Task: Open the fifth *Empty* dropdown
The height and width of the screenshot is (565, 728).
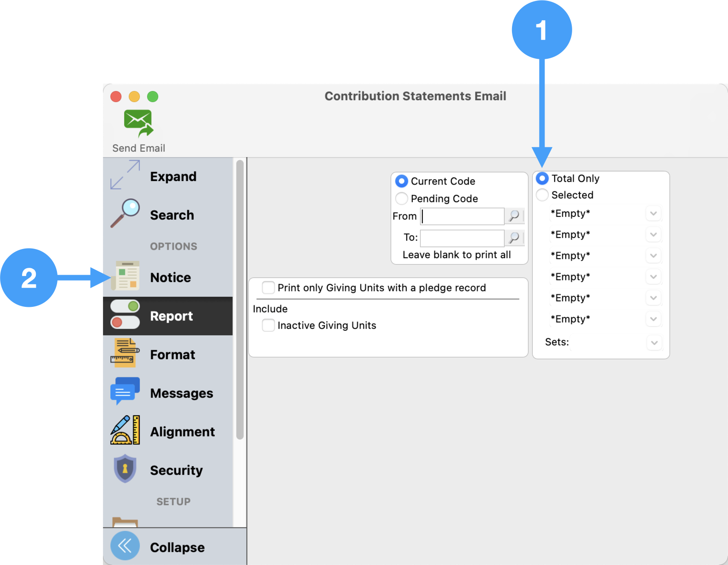Action: (653, 298)
